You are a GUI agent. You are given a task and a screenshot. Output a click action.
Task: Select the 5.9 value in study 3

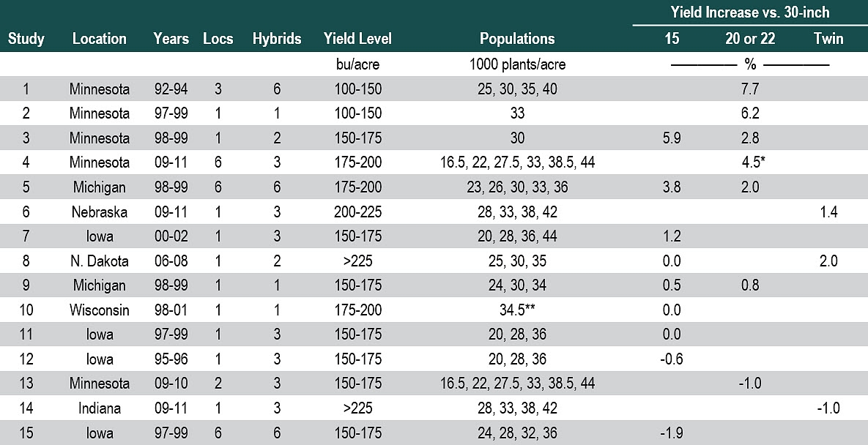pos(672,138)
